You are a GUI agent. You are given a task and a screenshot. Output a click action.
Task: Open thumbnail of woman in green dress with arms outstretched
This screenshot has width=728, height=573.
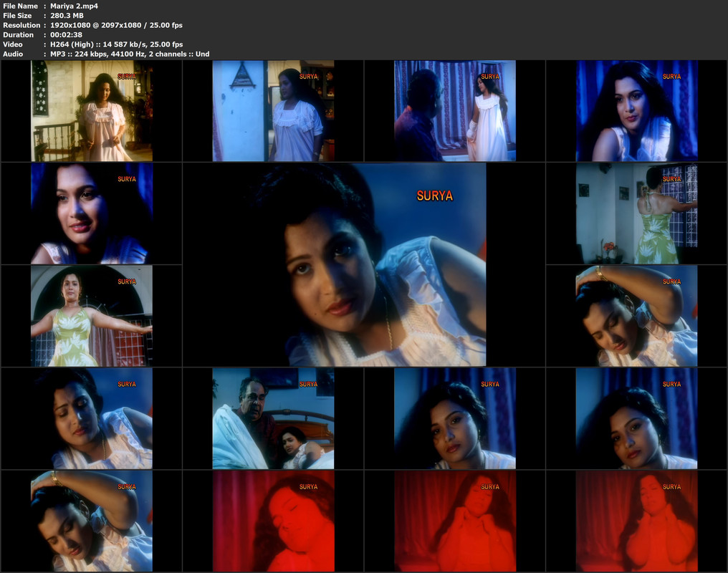click(92, 316)
